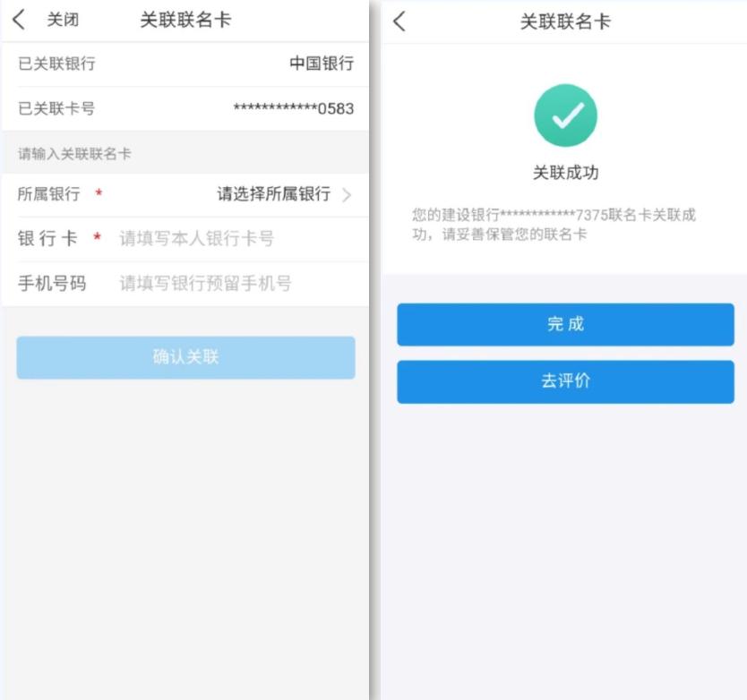Click the green success checkmark icon
The width and height of the screenshot is (747, 700).
click(x=565, y=115)
